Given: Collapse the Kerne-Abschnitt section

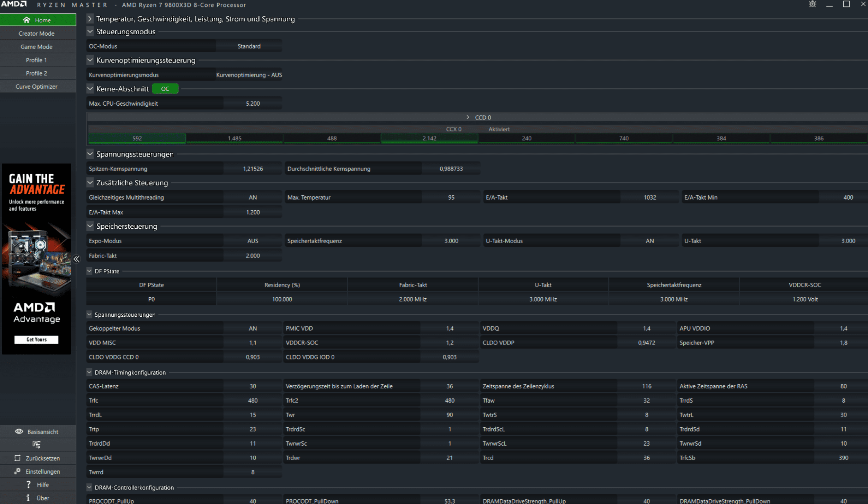Looking at the screenshot, I should (90, 89).
